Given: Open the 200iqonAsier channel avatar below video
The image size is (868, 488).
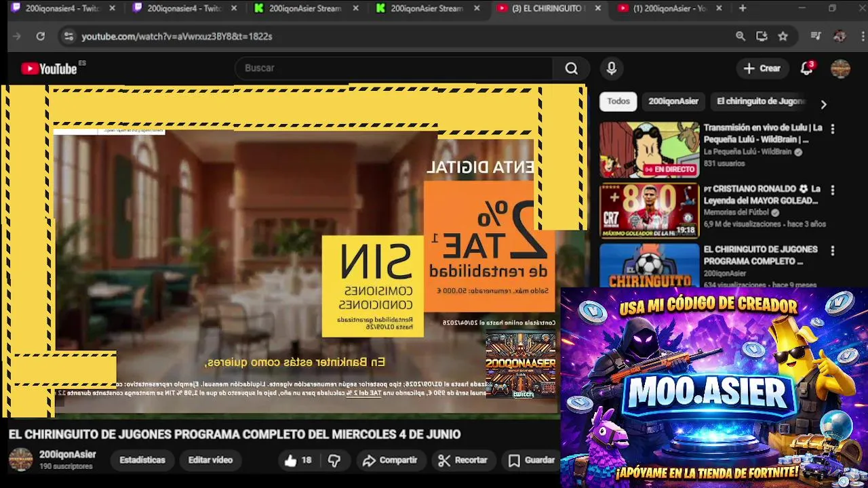Looking at the screenshot, I should [x=20, y=460].
